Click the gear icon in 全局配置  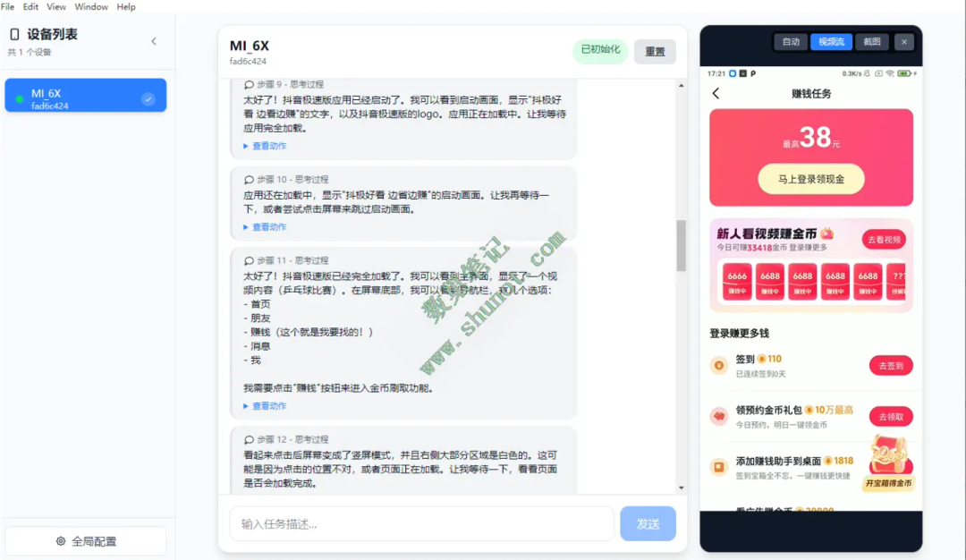click(61, 541)
